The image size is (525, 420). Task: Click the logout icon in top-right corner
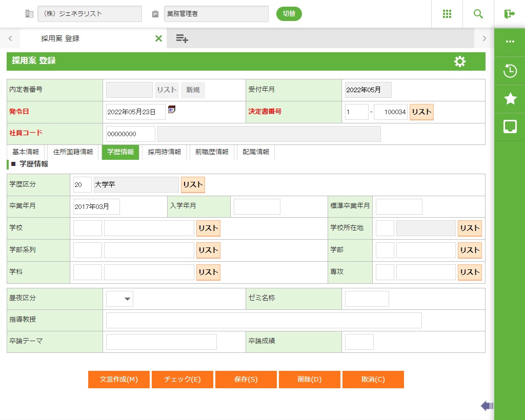point(509,14)
